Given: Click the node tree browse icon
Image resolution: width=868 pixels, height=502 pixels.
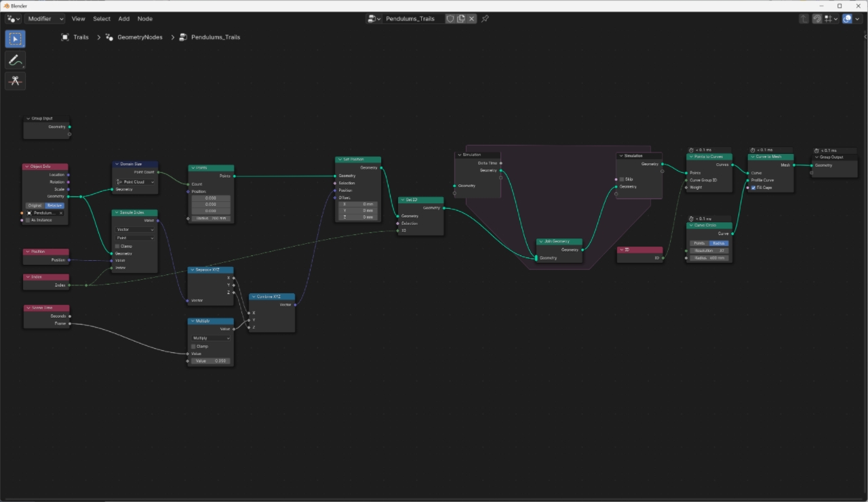Looking at the screenshot, I should pyautogui.click(x=374, y=19).
